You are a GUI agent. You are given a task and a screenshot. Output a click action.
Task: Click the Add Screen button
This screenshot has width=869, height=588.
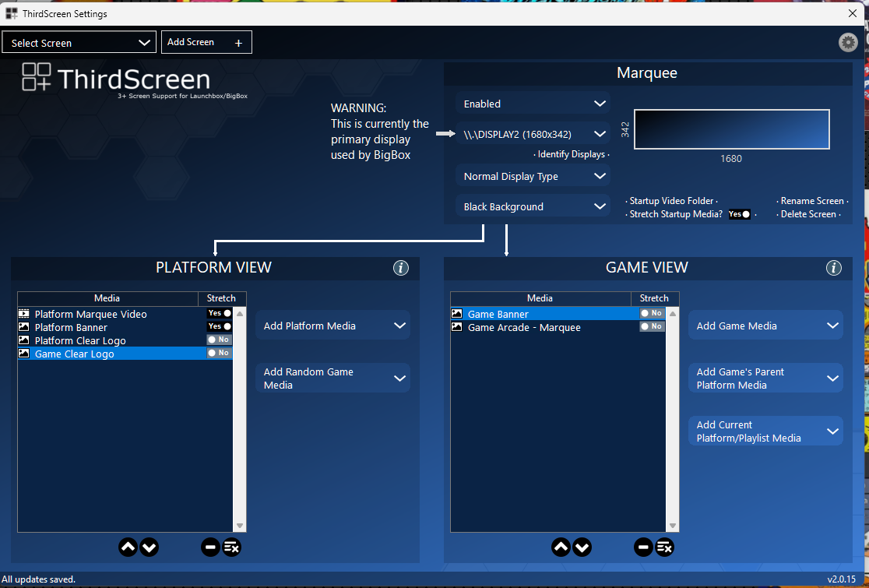point(206,42)
